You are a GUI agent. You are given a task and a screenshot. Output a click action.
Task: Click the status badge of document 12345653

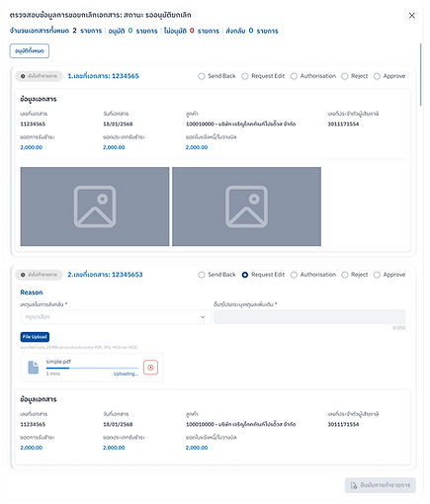point(39,275)
